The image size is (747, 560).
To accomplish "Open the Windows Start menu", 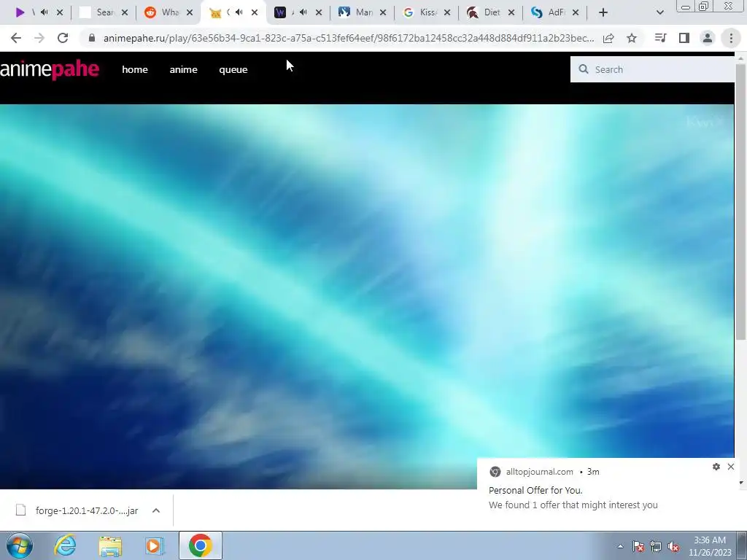I will [x=20, y=545].
